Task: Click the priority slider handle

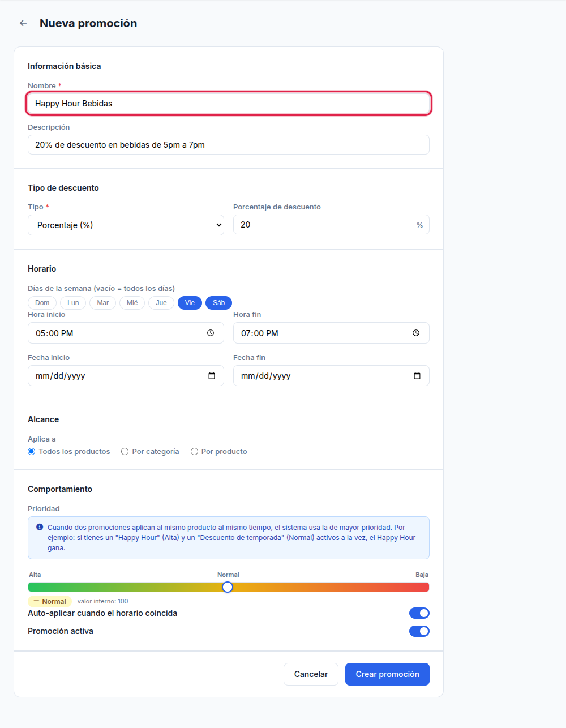Action: 228,587
